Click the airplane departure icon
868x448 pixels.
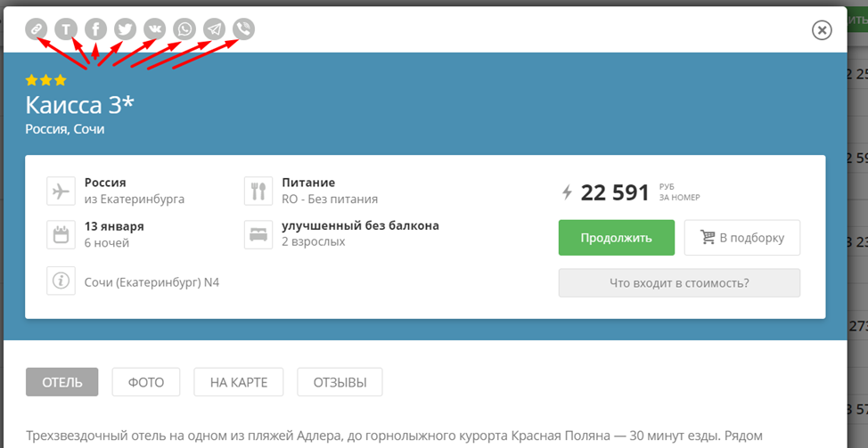point(61,191)
